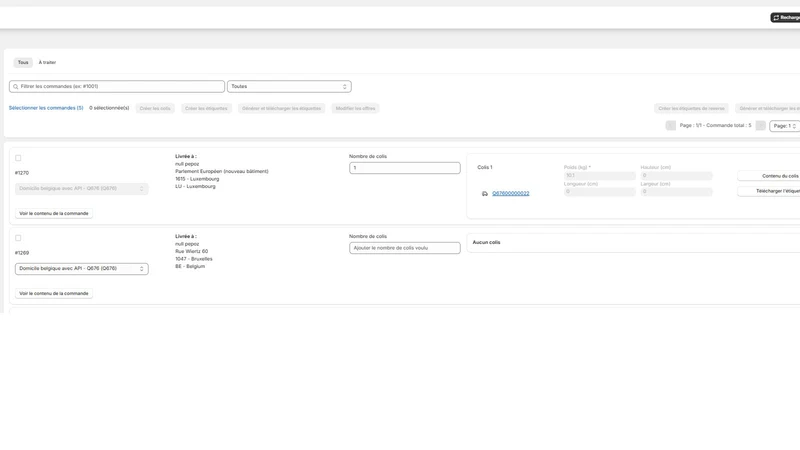Click the Contenu du colis button
800x450 pixels.
tap(769, 176)
